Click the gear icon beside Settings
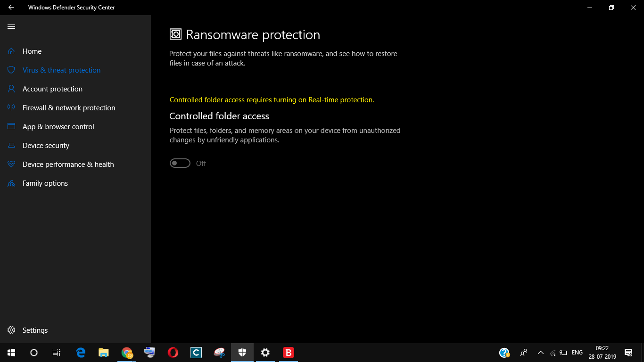The width and height of the screenshot is (644, 362). click(11, 330)
